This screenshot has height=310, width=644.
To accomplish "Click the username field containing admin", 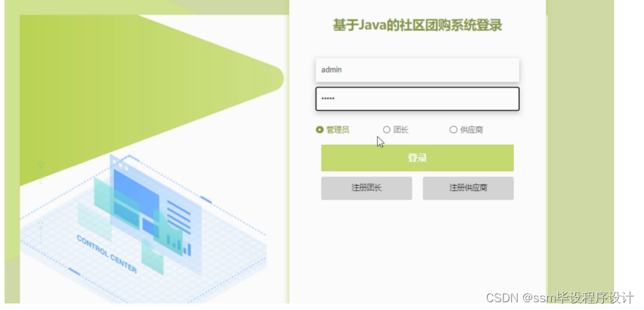I will click(417, 70).
